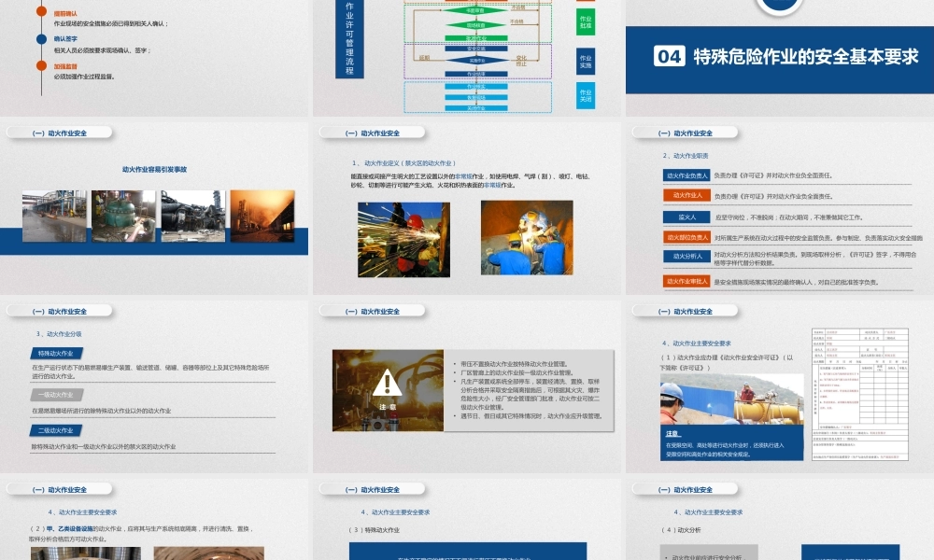Click the 关闭作业 box in the flowchart
The height and width of the screenshot is (560, 934).
click(x=476, y=108)
